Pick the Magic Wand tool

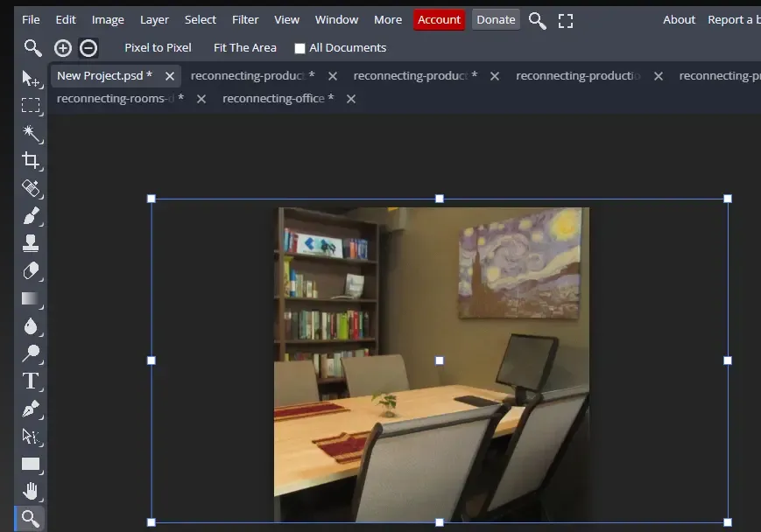click(x=31, y=133)
